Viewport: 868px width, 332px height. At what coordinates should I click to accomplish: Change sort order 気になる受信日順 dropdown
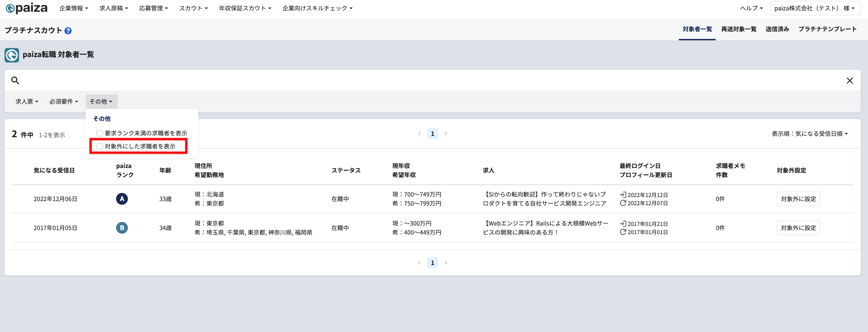pos(810,134)
